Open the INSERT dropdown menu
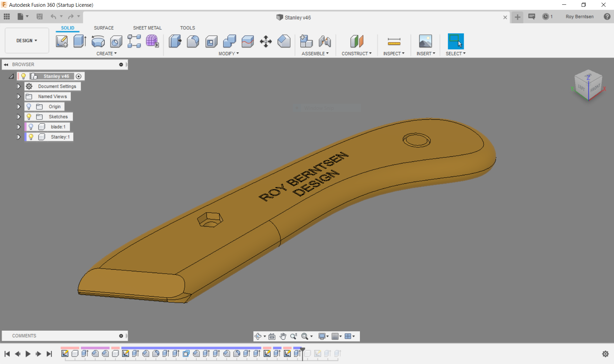 point(426,54)
